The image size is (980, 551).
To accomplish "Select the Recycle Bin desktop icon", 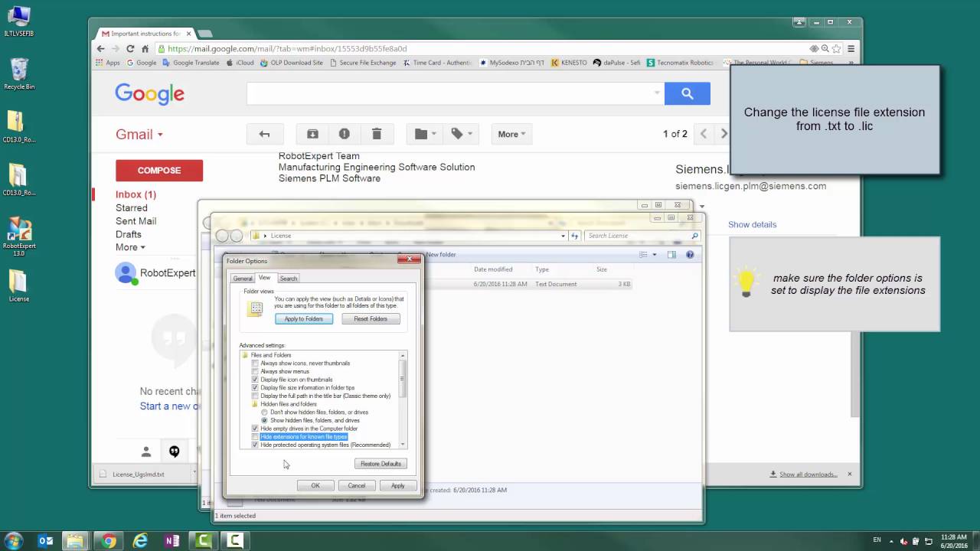I will tap(19, 75).
